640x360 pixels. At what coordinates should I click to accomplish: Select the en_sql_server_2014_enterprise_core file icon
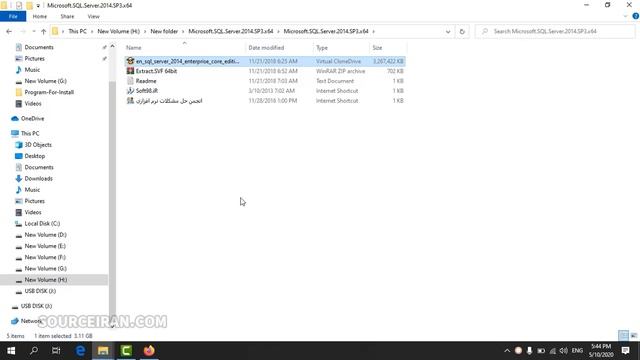click(x=130, y=61)
